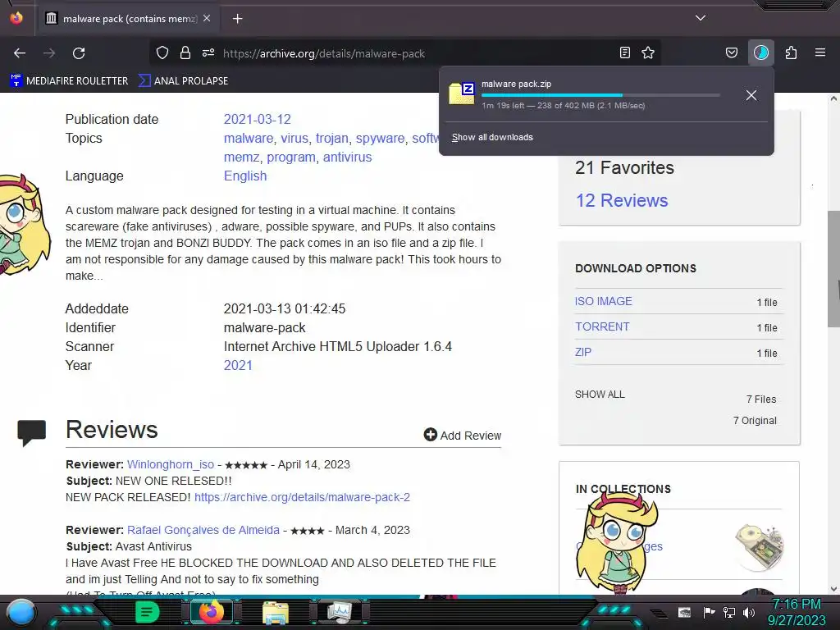The width and height of the screenshot is (840, 630).
Task: Open the collection thumbnail with disc image
Action: point(760,546)
